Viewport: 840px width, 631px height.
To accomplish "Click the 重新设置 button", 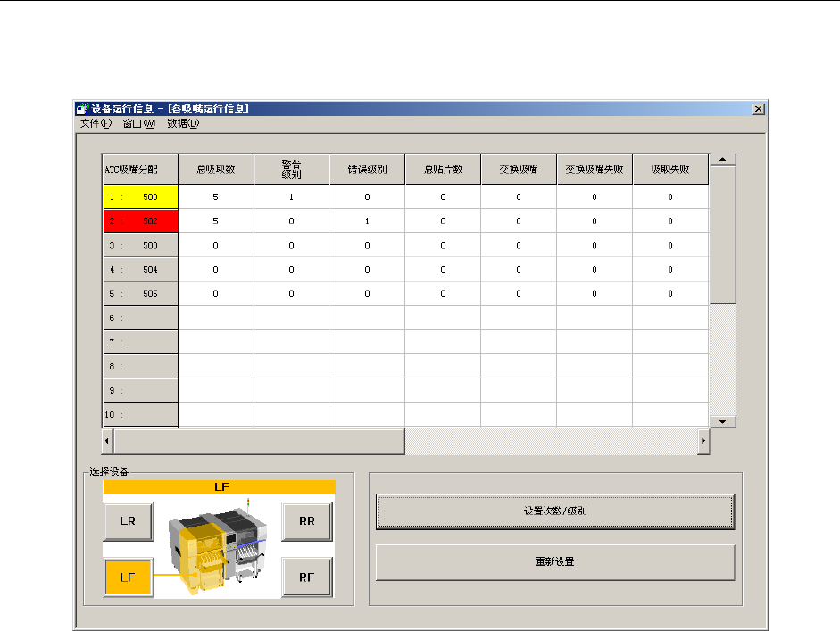I will coord(555,562).
